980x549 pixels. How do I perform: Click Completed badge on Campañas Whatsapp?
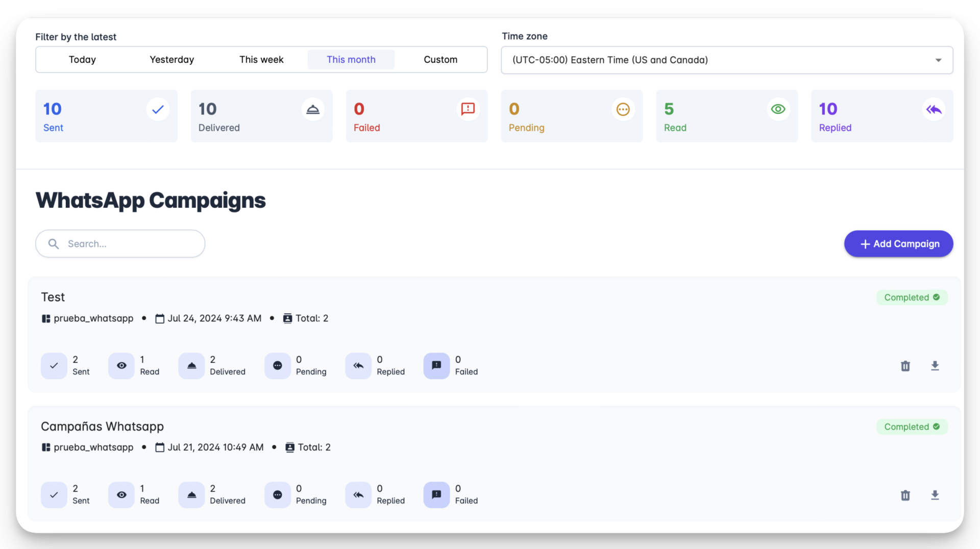(x=912, y=427)
